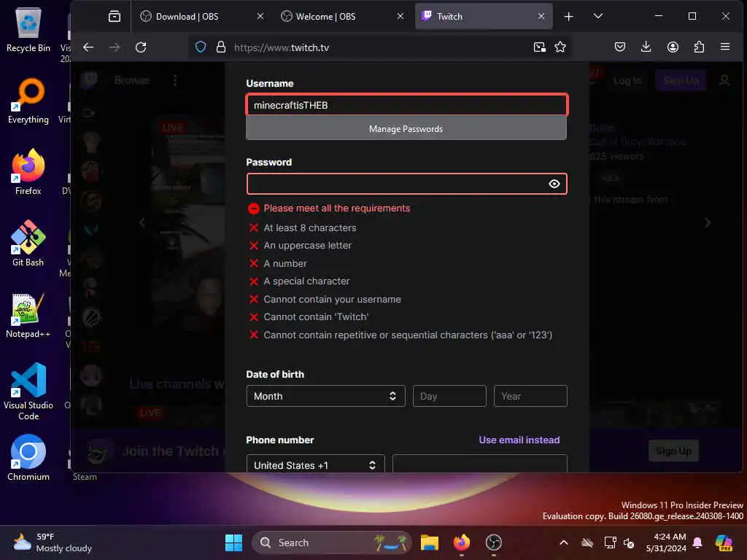Open the Firefox tracking protection shield
This screenshot has width=747, height=560.
pyautogui.click(x=201, y=47)
